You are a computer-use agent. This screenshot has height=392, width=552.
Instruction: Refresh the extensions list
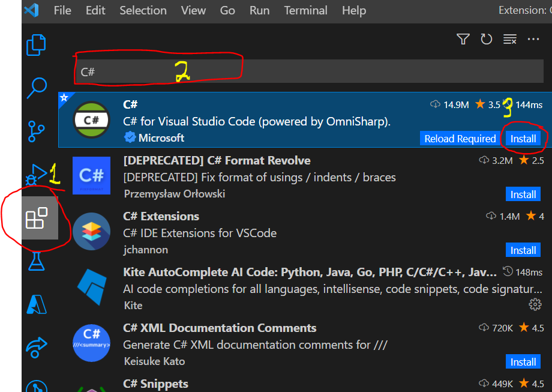[x=487, y=38]
